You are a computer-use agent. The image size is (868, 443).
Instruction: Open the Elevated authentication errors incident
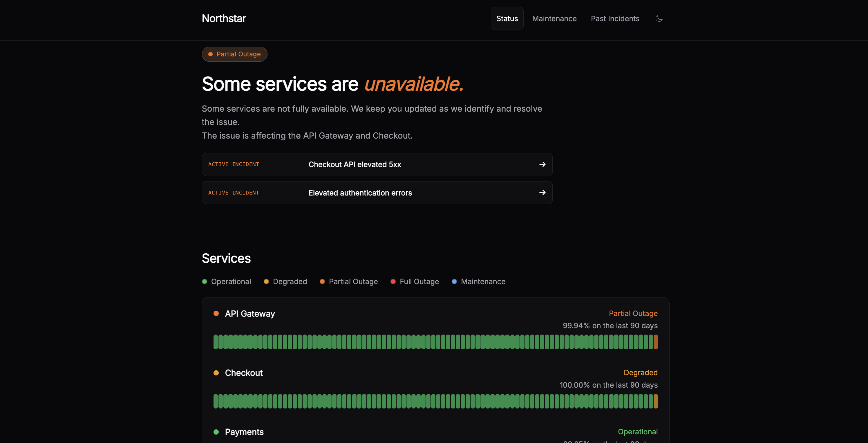(377, 193)
